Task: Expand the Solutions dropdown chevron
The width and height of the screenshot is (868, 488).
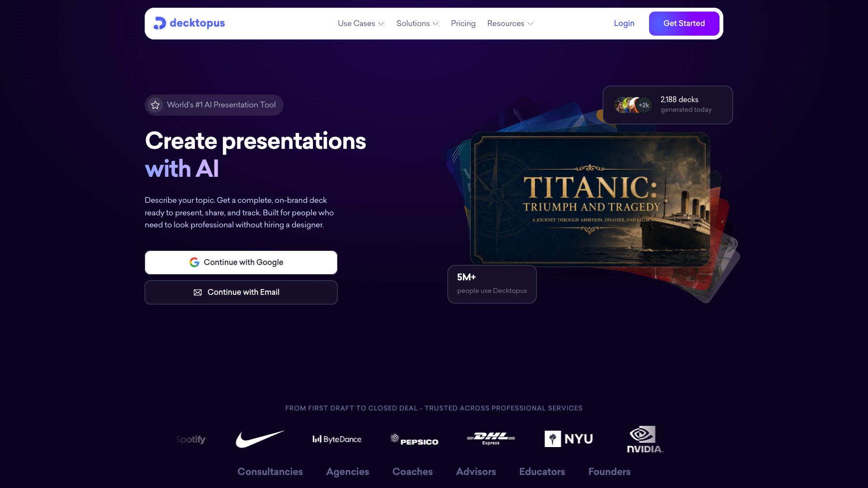Action: point(435,24)
